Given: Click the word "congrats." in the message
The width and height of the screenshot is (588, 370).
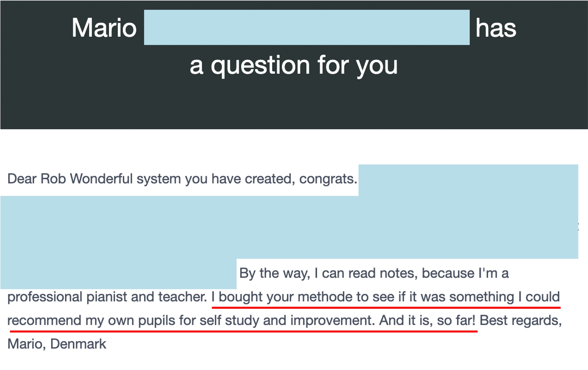Looking at the screenshot, I should tap(328, 179).
